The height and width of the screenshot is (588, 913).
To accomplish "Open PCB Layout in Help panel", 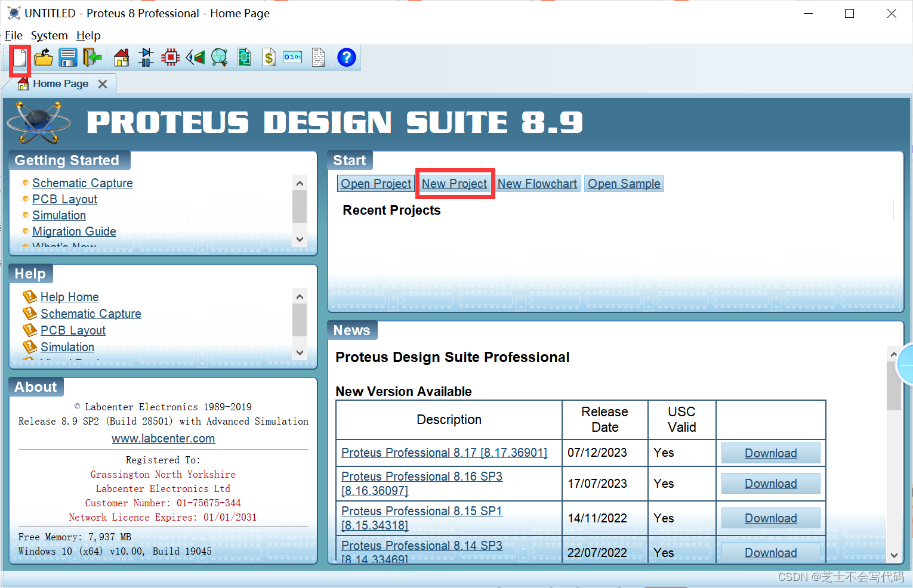I will point(73,330).
